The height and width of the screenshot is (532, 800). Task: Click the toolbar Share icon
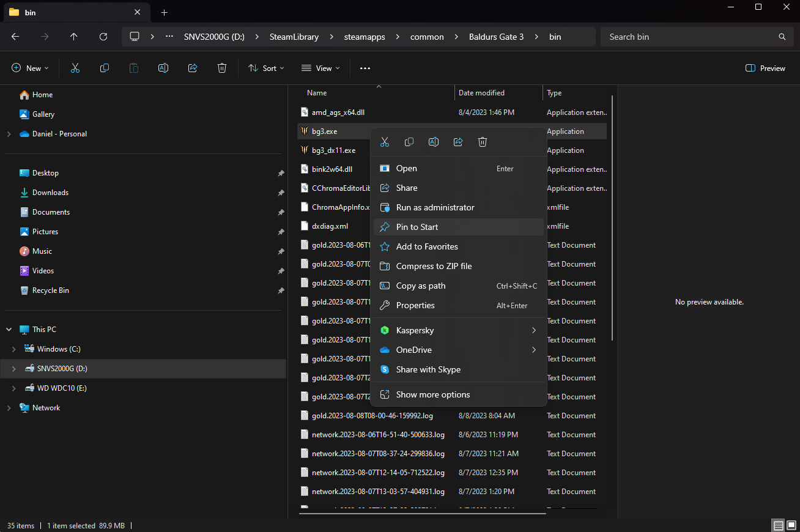point(193,68)
